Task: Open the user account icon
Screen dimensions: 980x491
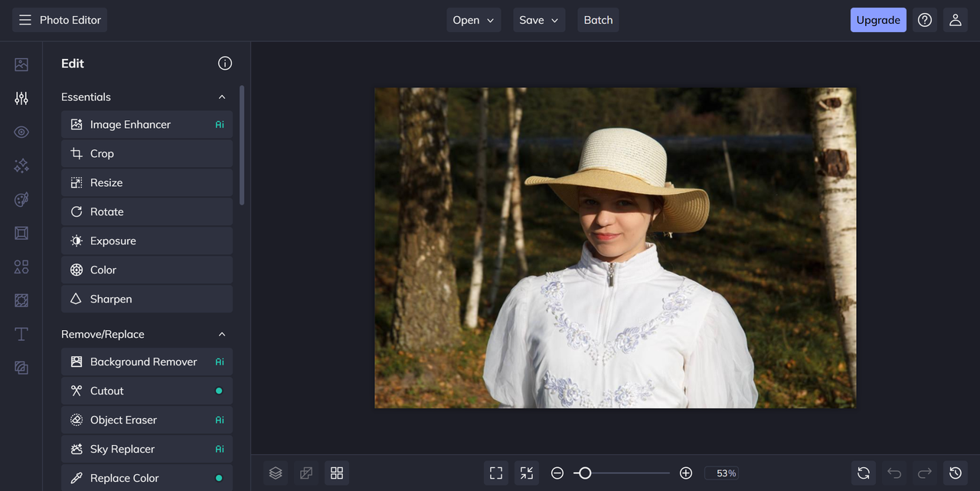Action: coord(955,20)
